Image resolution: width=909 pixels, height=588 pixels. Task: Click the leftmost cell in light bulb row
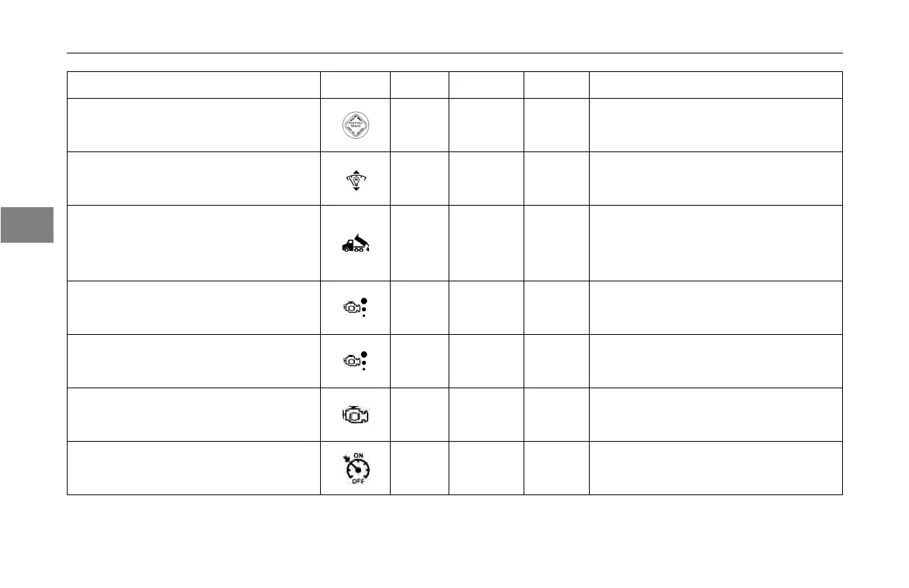pyautogui.click(x=193, y=179)
